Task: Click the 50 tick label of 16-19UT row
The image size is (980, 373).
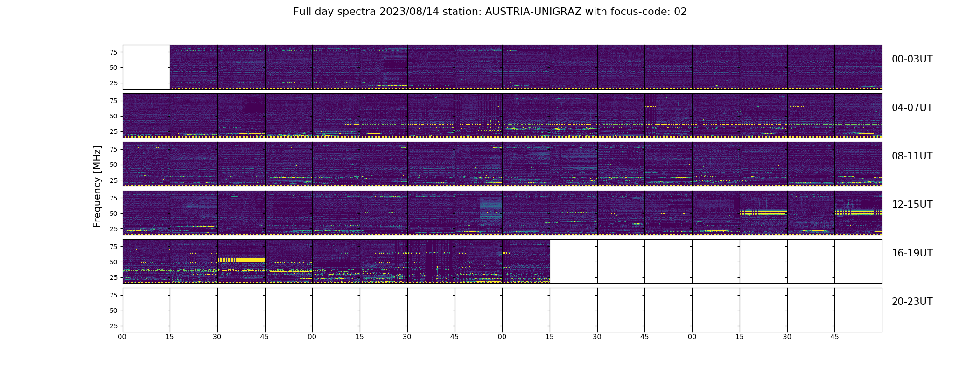Action: click(x=113, y=262)
